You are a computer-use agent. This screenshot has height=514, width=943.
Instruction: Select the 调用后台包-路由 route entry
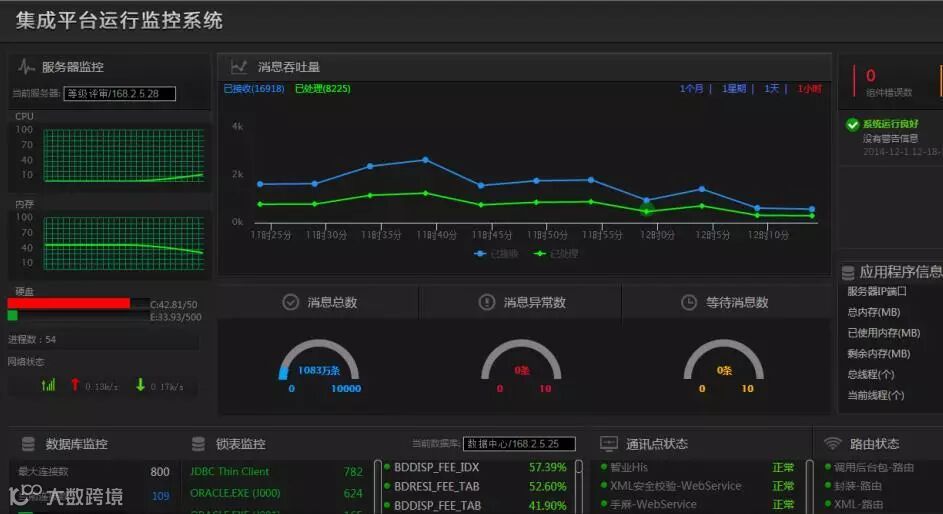869,467
